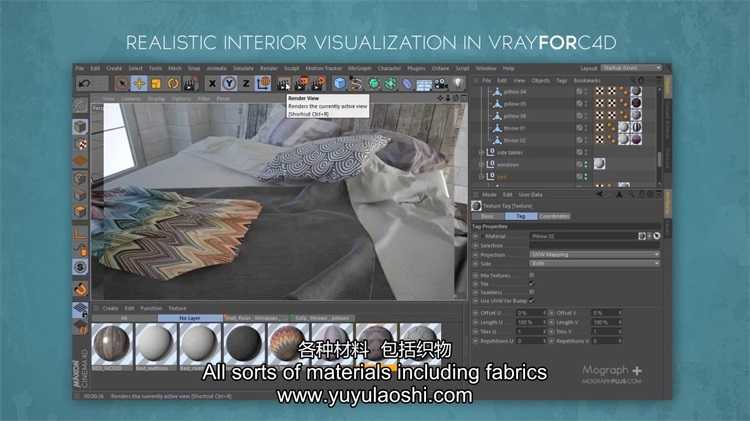The height and width of the screenshot is (421, 750).
Task: Select the No Layer material tab
Action: pos(190,318)
